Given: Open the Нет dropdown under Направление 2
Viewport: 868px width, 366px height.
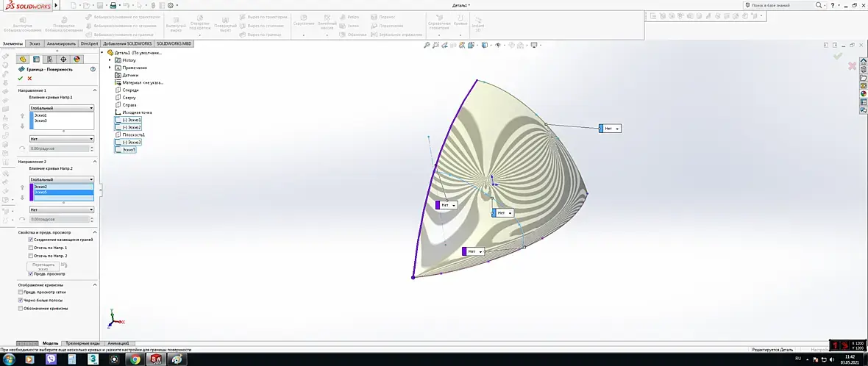Looking at the screenshot, I should point(62,209).
